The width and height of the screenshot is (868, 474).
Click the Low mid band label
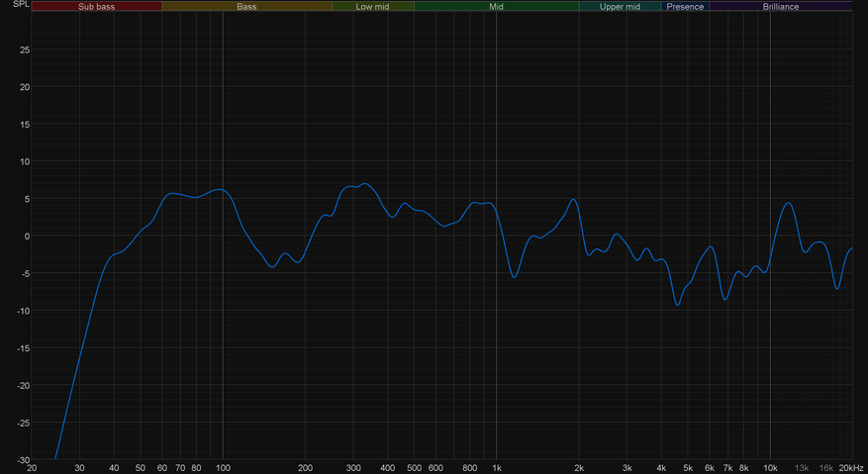point(372,6)
